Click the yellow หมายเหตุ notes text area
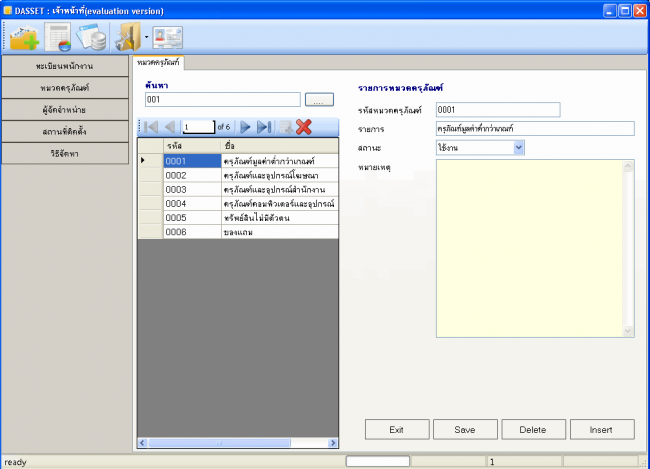 [535, 246]
